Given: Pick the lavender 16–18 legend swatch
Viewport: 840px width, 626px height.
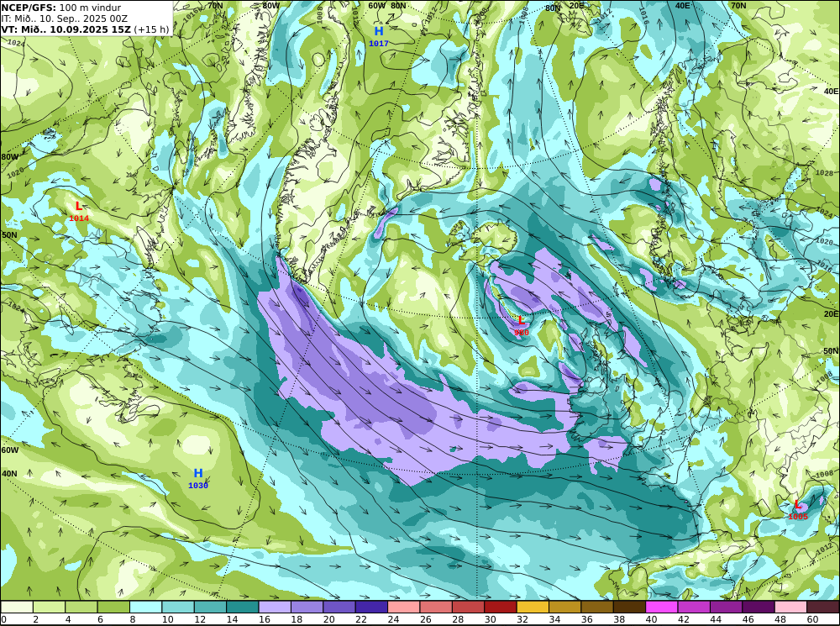Looking at the screenshot, I should 275,607.
